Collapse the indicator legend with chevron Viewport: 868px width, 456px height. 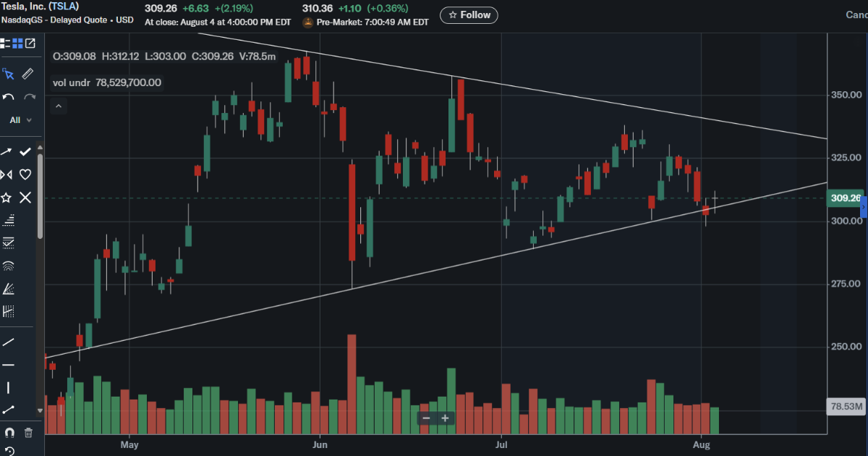(x=59, y=106)
